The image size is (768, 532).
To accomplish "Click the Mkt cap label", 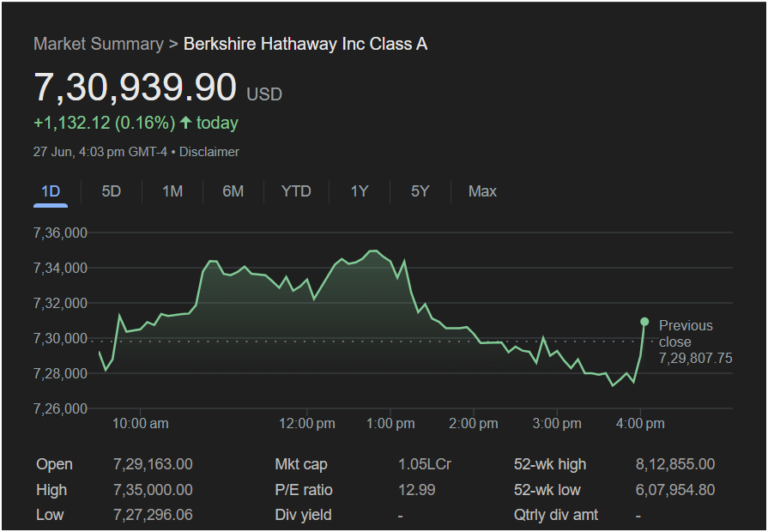I will (x=301, y=464).
